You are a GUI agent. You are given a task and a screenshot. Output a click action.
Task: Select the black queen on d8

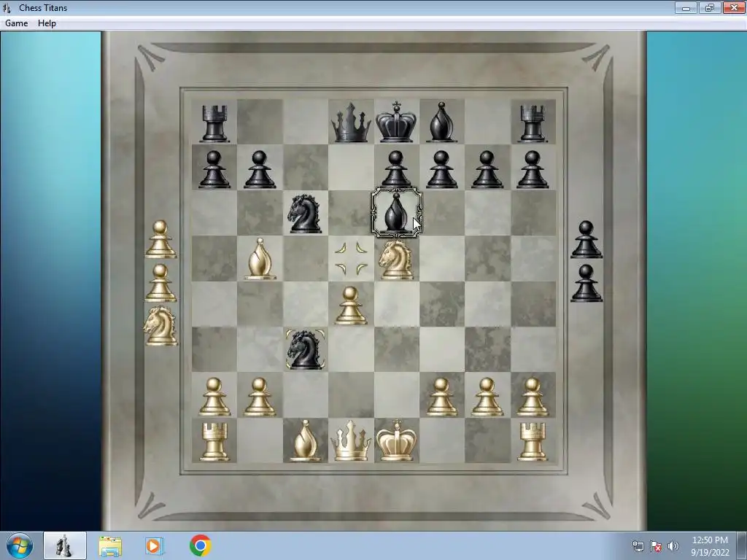pos(351,122)
